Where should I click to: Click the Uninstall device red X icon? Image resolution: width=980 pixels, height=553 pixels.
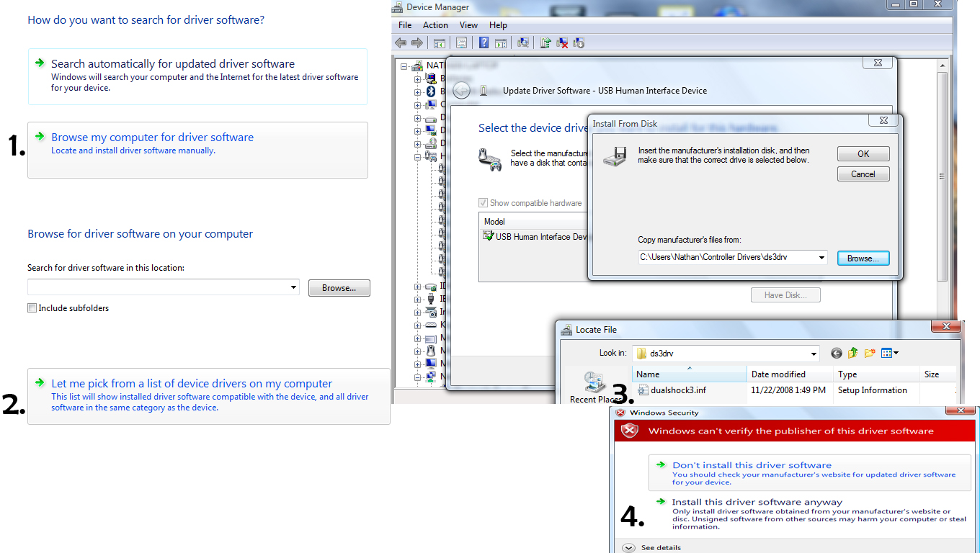[x=563, y=43]
